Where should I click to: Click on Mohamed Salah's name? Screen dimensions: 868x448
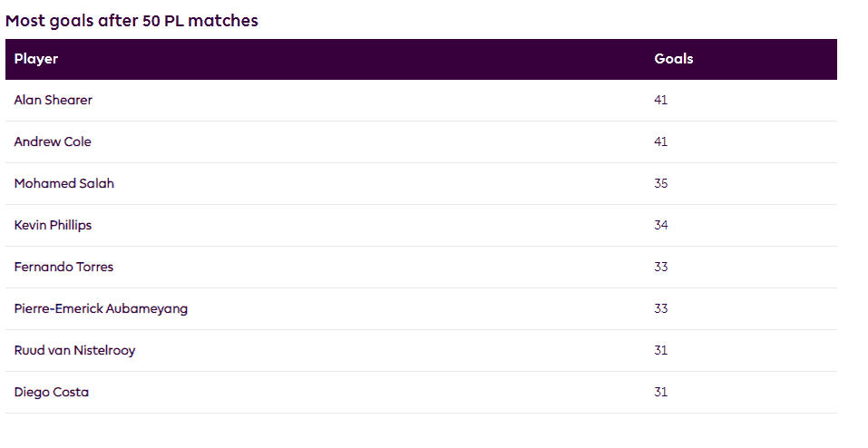tap(63, 183)
